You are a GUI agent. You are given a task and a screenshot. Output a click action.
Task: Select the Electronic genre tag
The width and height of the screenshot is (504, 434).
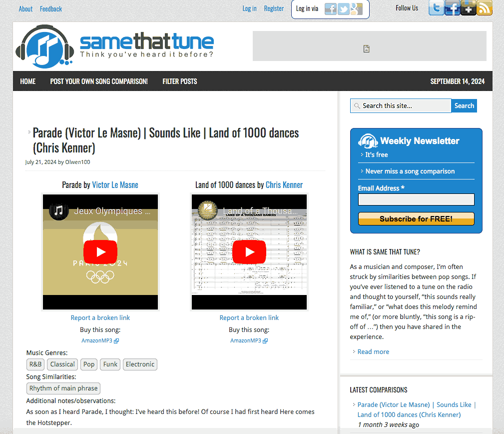tap(140, 364)
